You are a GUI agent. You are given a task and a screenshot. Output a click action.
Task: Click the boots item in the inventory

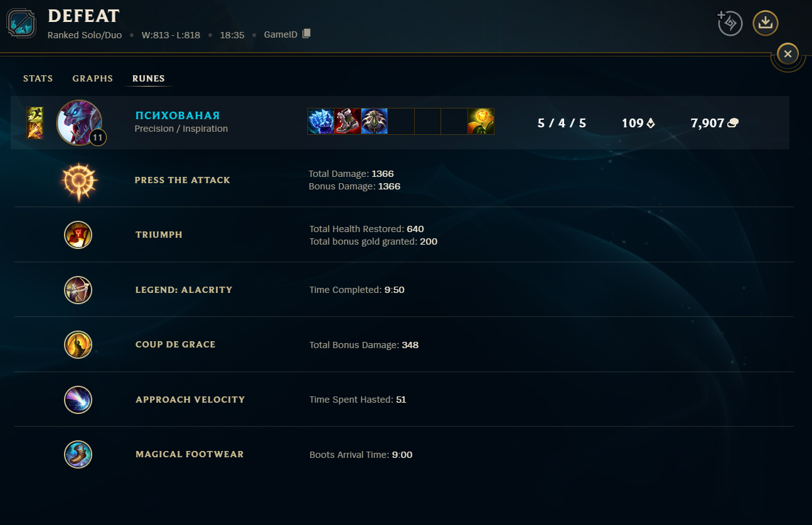point(347,122)
